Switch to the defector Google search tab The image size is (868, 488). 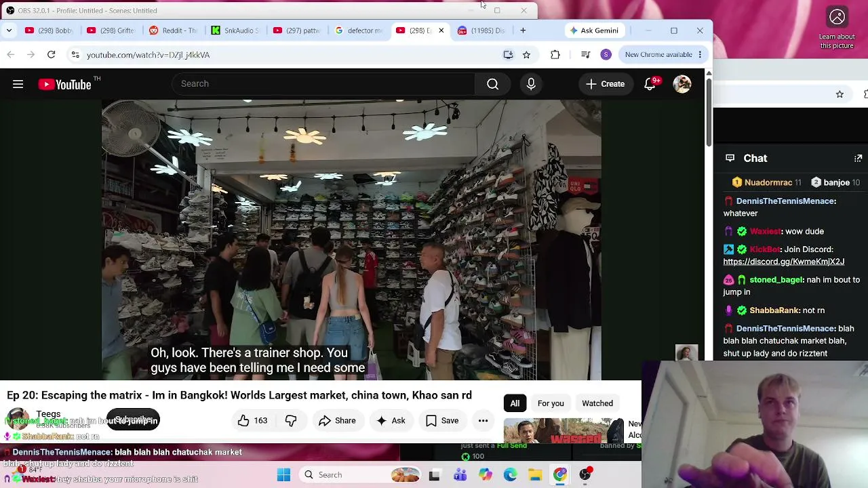pos(359,30)
